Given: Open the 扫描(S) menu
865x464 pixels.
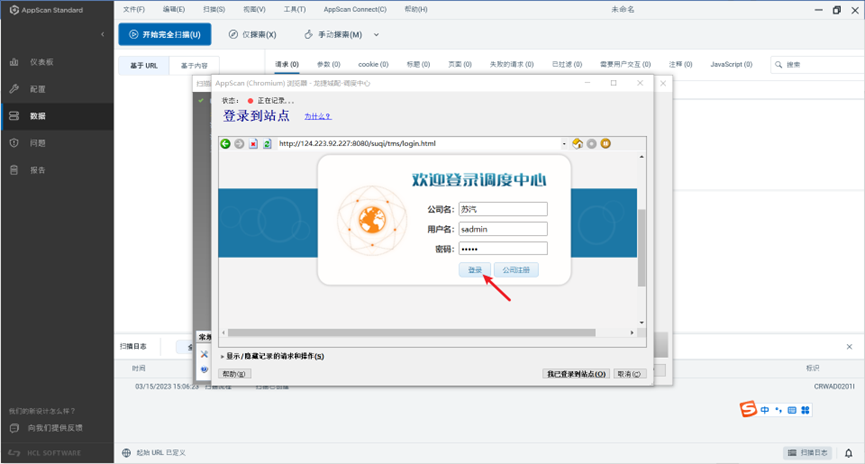Looking at the screenshot, I should [x=214, y=9].
